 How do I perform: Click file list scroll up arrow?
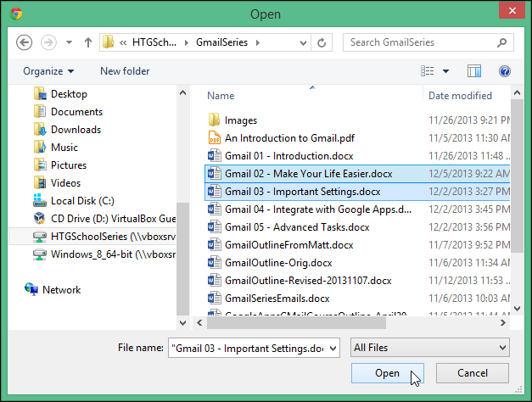pyautogui.click(x=517, y=92)
